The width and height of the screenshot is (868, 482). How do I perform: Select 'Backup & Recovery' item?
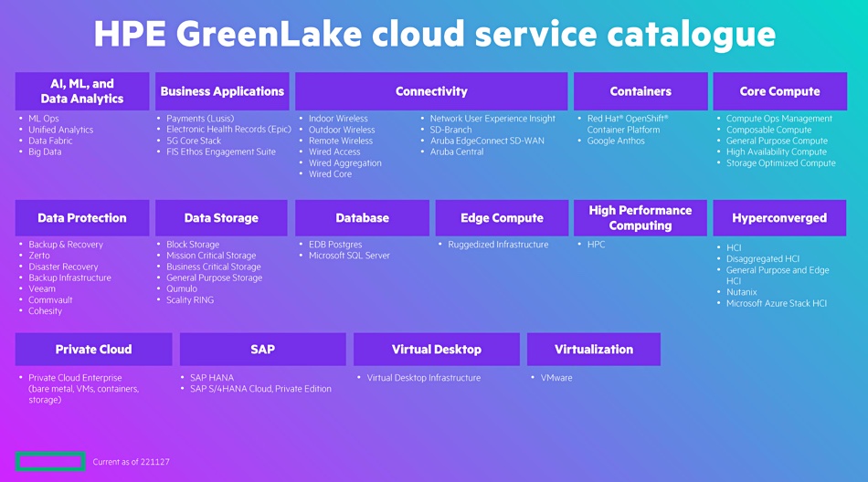coord(66,244)
